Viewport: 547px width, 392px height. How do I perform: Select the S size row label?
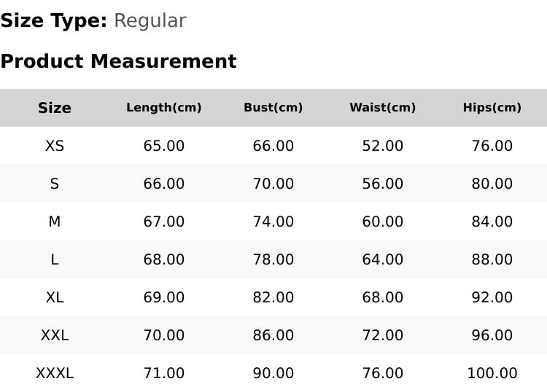(55, 184)
